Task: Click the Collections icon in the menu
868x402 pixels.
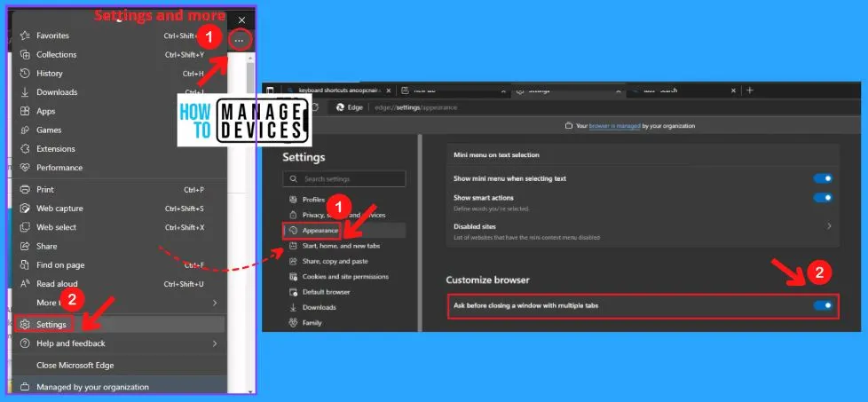Action: [x=24, y=54]
